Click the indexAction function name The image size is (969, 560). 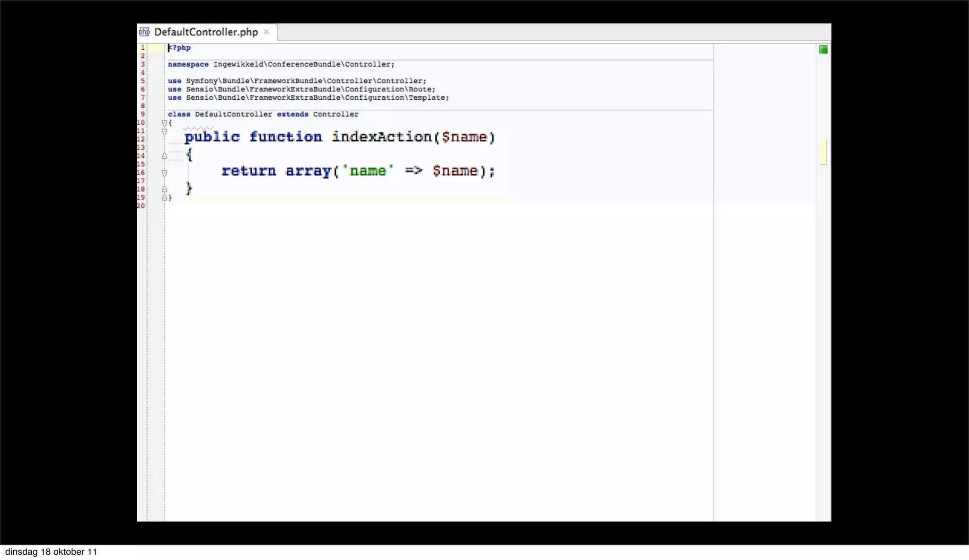pos(381,137)
